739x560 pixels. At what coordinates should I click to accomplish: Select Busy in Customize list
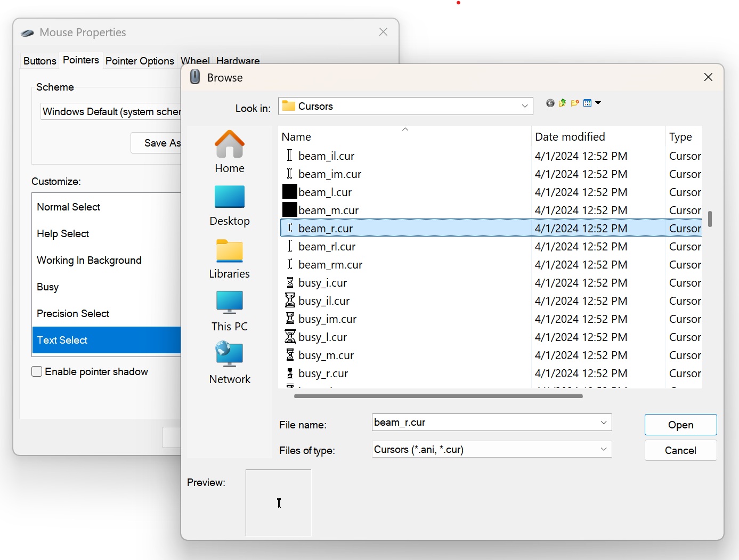coord(107,287)
